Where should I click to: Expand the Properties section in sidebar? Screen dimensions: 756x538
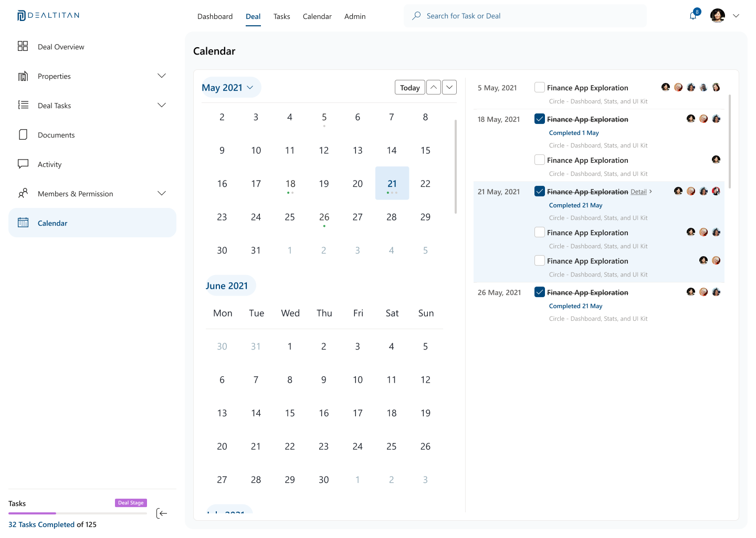click(x=162, y=76)
